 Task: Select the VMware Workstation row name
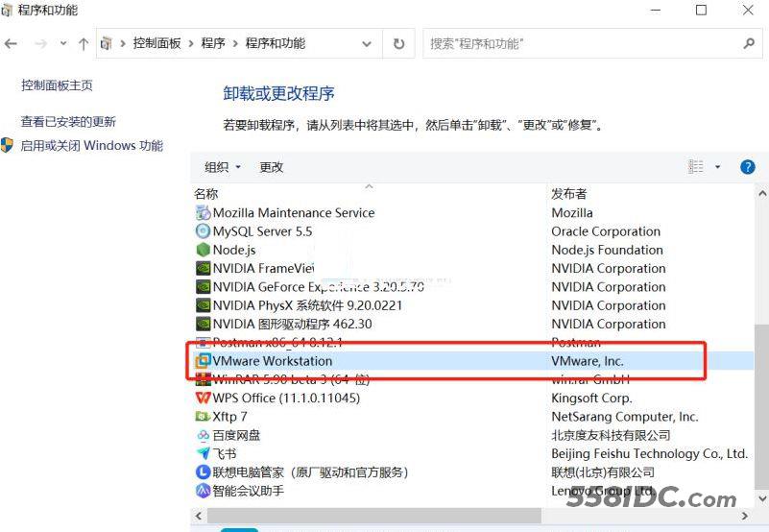[x=273, y=361]
